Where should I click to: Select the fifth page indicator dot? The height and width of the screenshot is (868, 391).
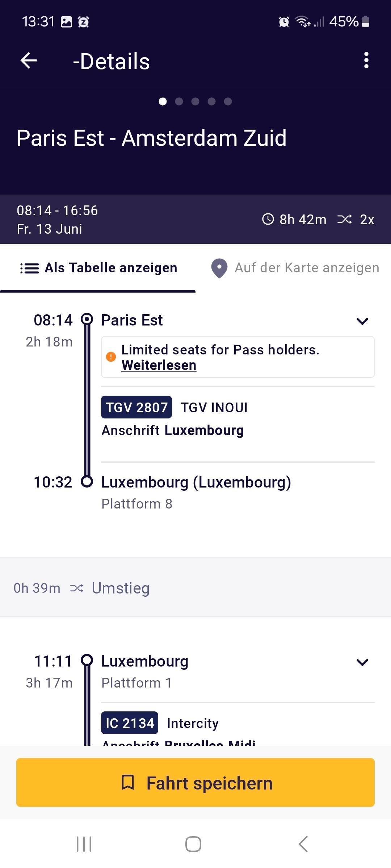tap(228, 101)
